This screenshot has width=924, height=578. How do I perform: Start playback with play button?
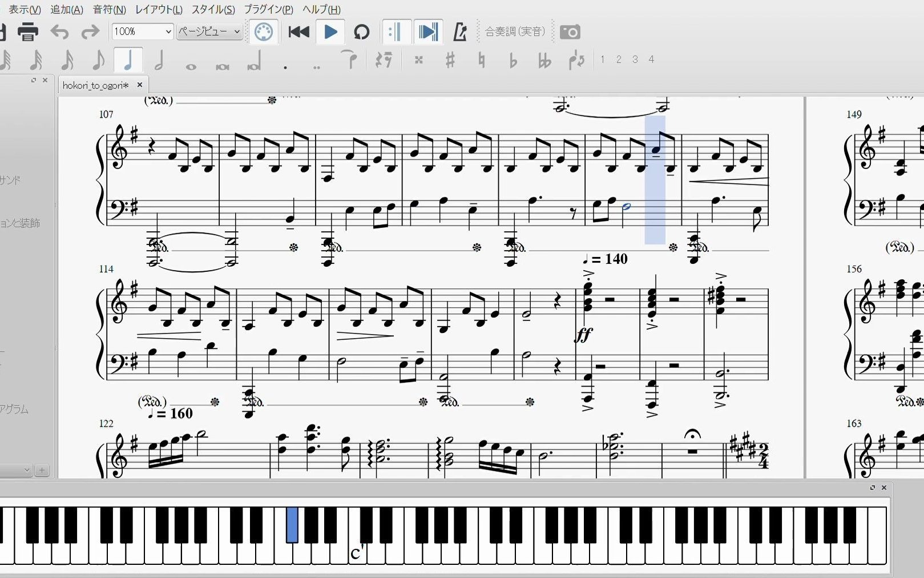[x=330, y=32]
